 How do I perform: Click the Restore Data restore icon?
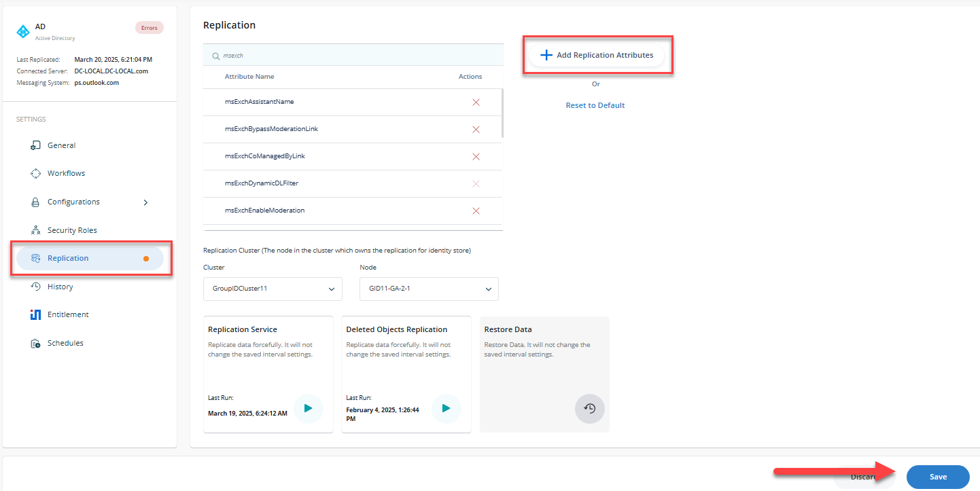pos(589,408)
